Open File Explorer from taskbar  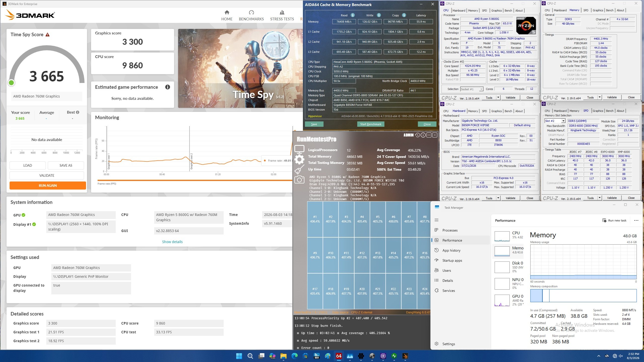click(283, 356)
